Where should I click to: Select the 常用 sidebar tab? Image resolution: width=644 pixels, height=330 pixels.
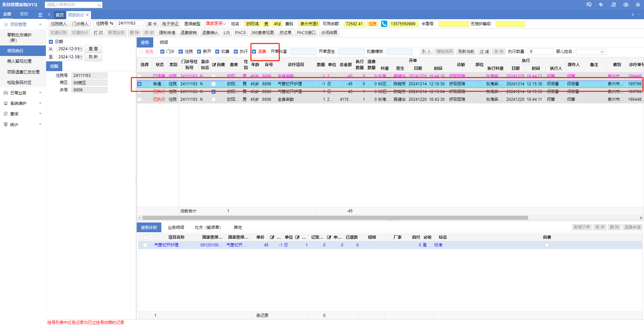click(24, 14)
